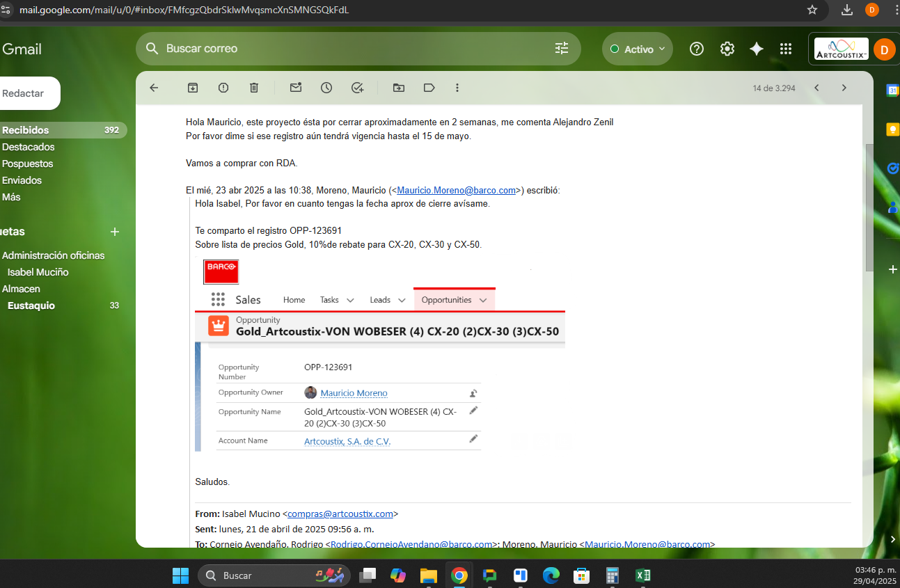Viewport: 900px width, 588px height.
Task: Delete this email with the trash icon
Action: [254, 88]
